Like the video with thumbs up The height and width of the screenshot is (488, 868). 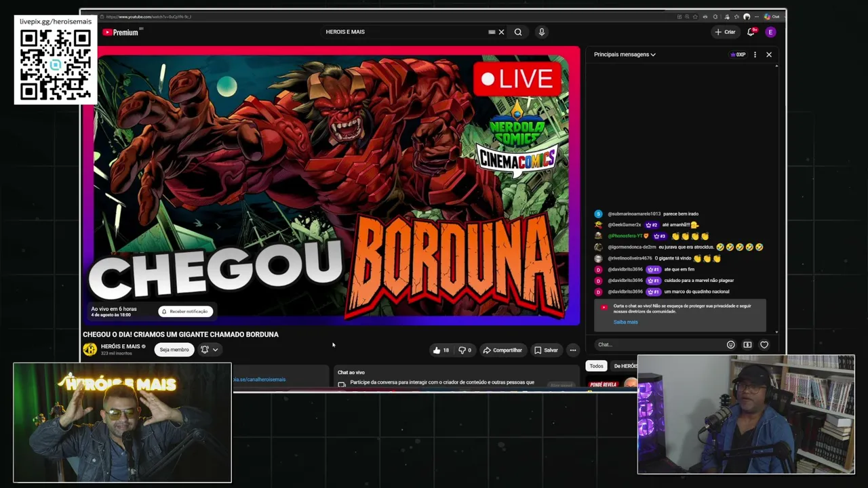click(x=441, y=350)
